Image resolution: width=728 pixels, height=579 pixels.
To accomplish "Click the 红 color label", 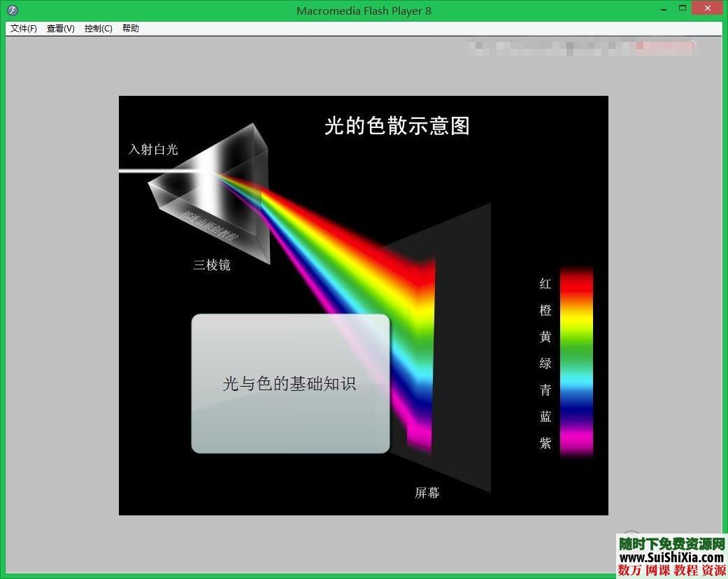I will (x=545, y=284).
